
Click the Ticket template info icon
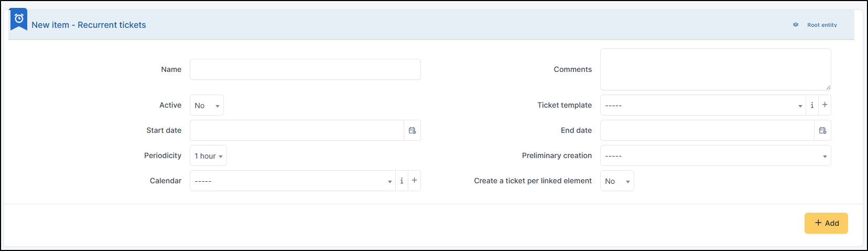812,105
